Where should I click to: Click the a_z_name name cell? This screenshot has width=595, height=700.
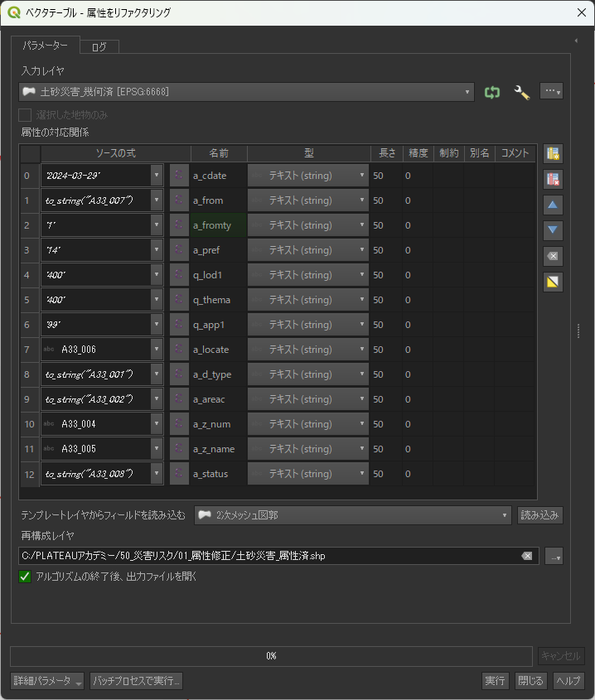click(219, 449)
